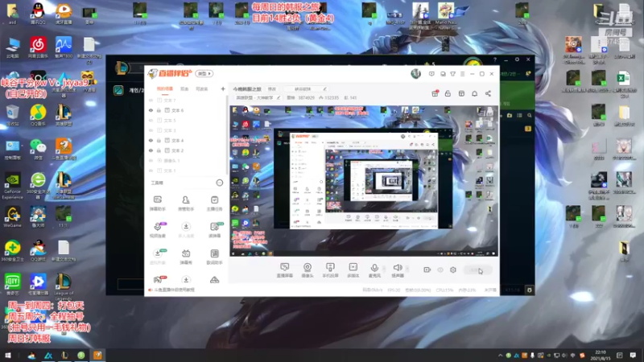Image resolution: width=644 pixels, height=362 pixels.
Task: Click the source list vertical scrollbar
Action: click(x=226, y=135)
